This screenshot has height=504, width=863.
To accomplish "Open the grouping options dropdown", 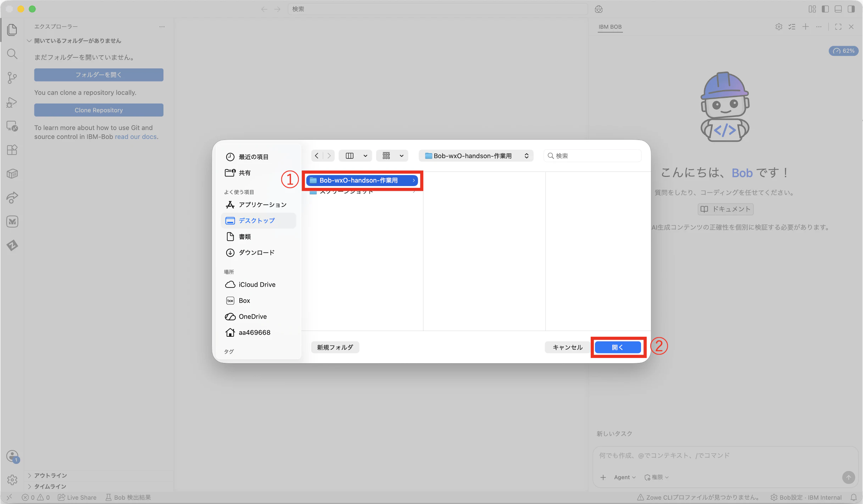I will (x=392, y=156).
